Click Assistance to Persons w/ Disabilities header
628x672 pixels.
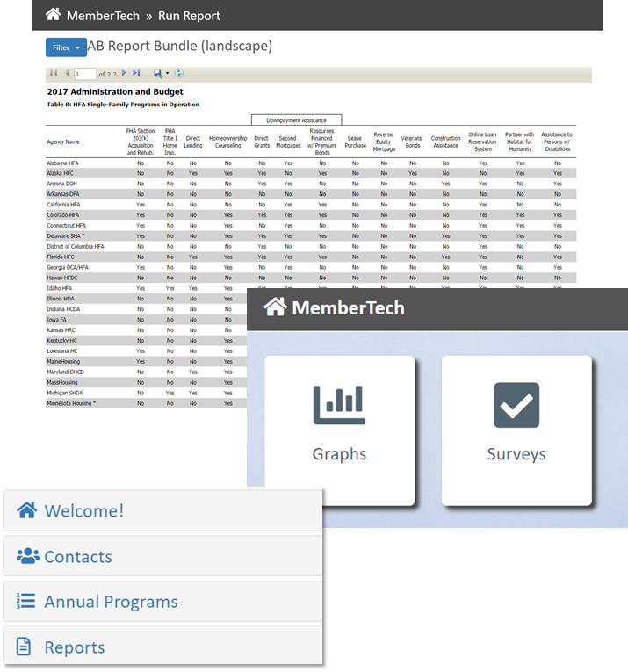point(557,141)
